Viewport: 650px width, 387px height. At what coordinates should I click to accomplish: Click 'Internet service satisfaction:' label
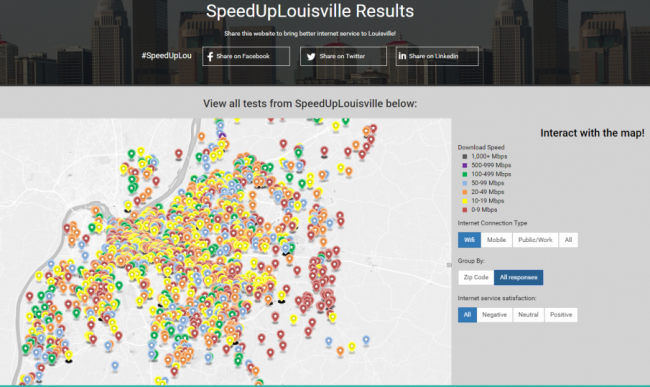(x=497, y=298)
